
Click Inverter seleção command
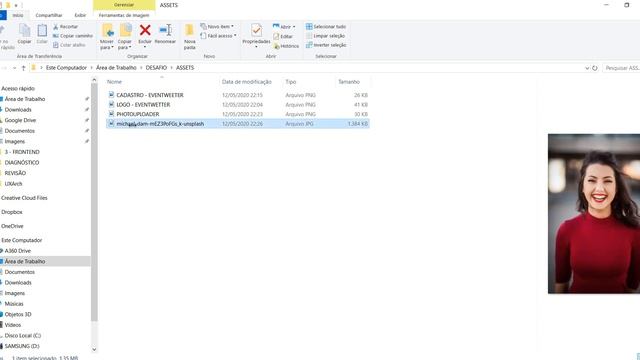coord(326,45)
